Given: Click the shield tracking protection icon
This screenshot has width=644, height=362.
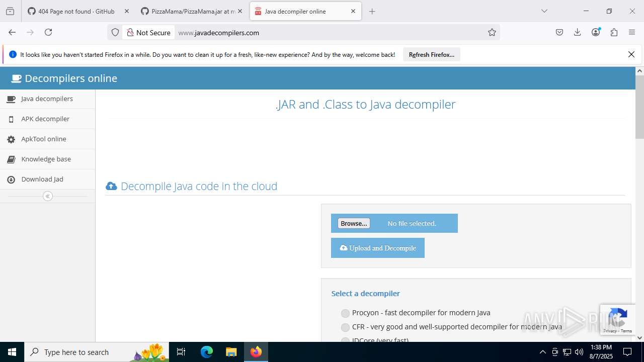Looking at the screenshot, I should 115,32.
